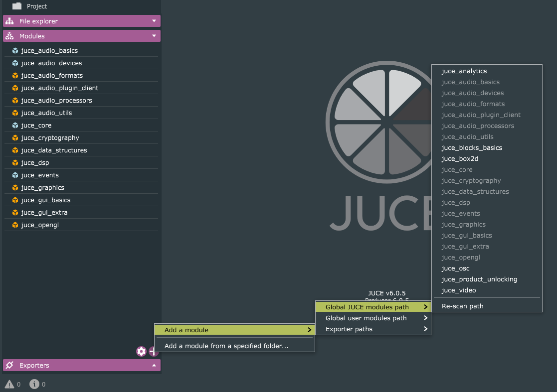The height and width of the screenshot is (392, 557).
Task: Select juce_audio_plugin_client in the modules list
Action: [81, 88]
